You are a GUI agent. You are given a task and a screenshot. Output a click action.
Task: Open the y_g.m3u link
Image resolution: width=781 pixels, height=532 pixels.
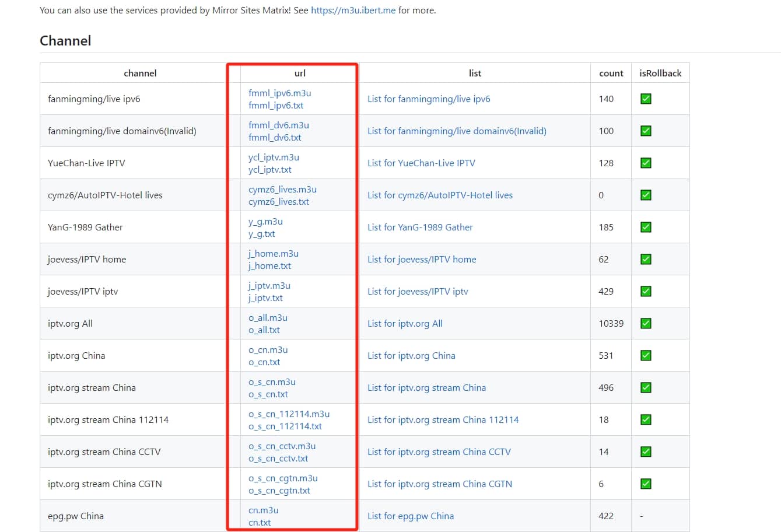(265, 221)
